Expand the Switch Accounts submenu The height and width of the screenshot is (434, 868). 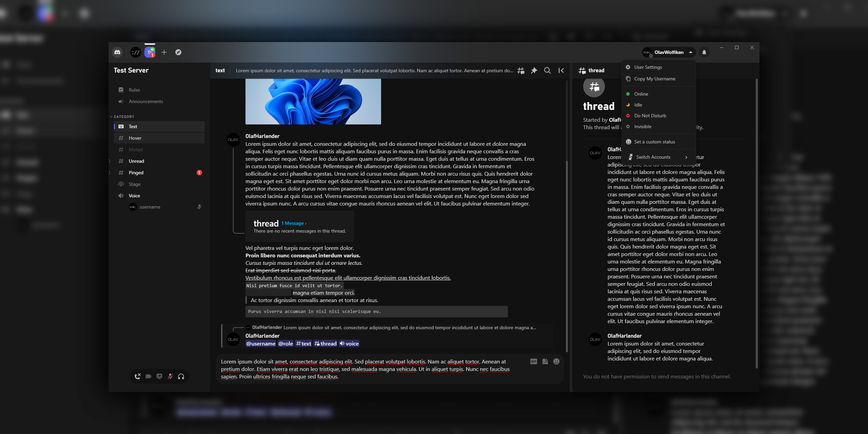(x=653, y=157)
